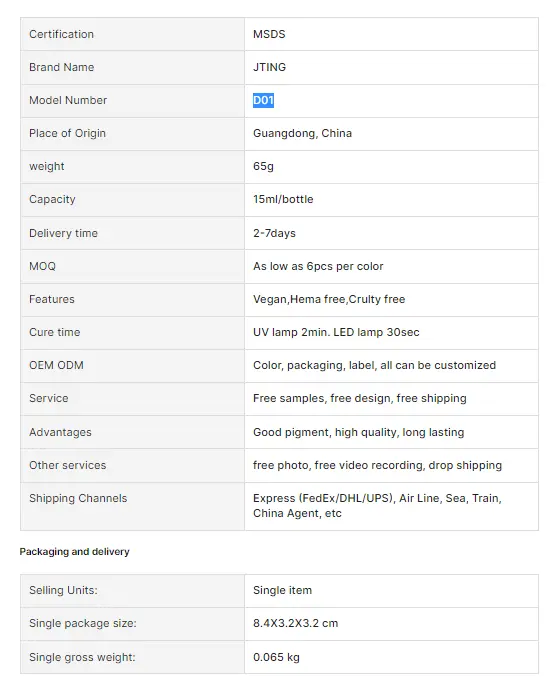The width and height of the screenshot is (556, 687).
Task: Click the 2-7days delivery time value
Action: (274, 233)
